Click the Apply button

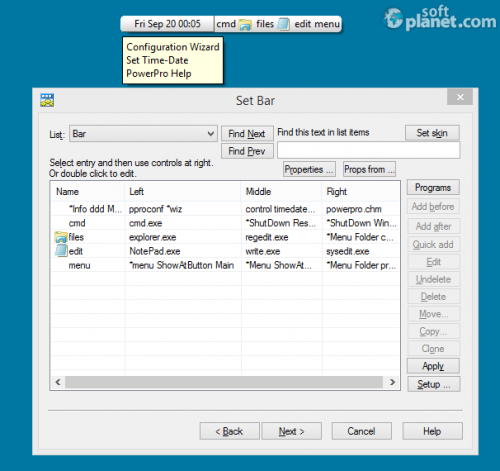pyautogui.click(x=433, y=366)
